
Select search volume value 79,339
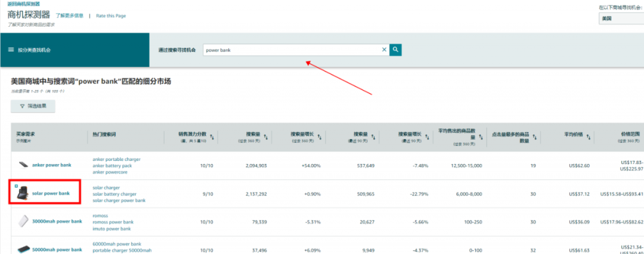[258, 222]
